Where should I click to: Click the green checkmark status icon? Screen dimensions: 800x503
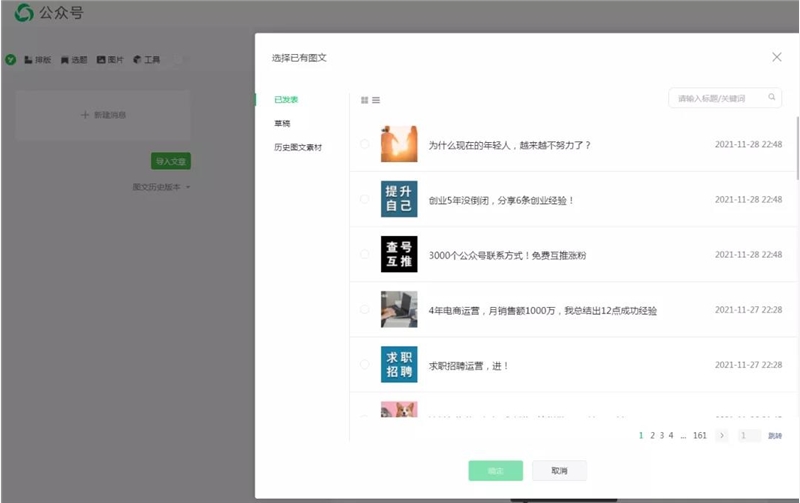point(11,60)
